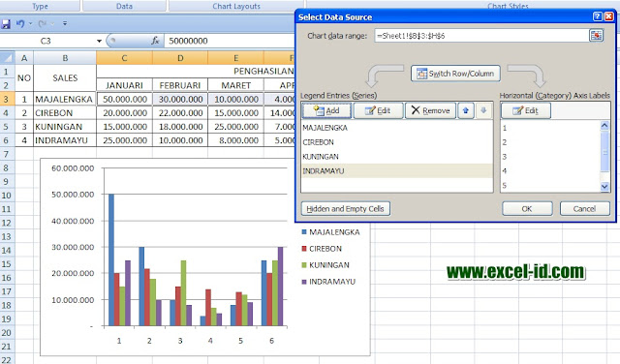Screen dimensions: 620x364
Task: Click Edit button under Legend Entries (Series)
Action: [x=378, y=110]
